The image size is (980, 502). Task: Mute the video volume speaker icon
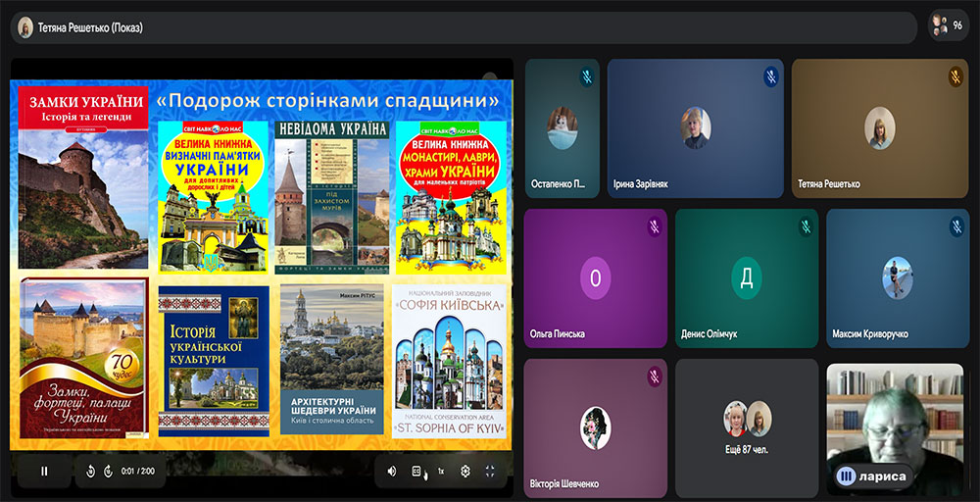click(x=392, y=471)
